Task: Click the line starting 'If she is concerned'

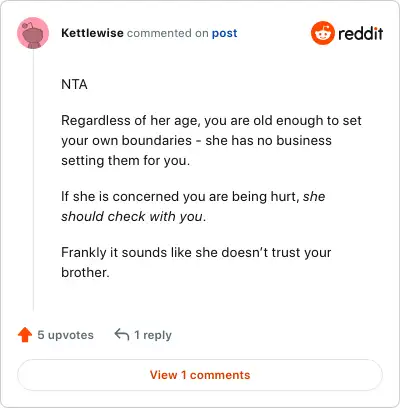Action: (x=193, y=197)
